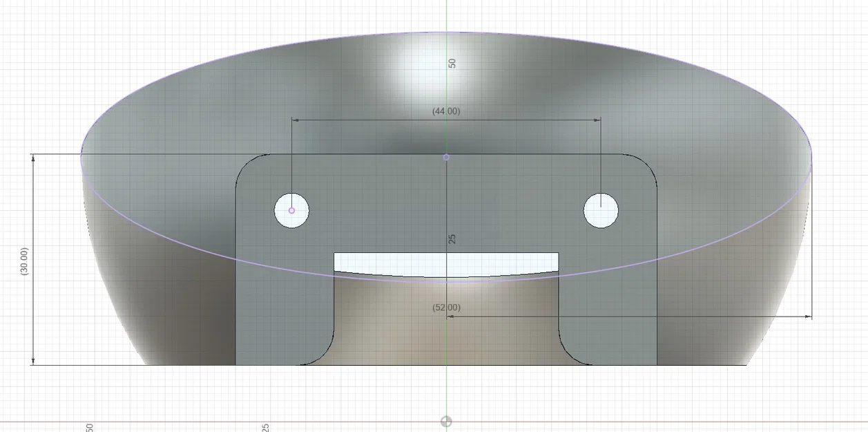Viewport: 868px width, 432px height.
Task: Select the top midpoint of the bracket profile
Action: [446, 157]
